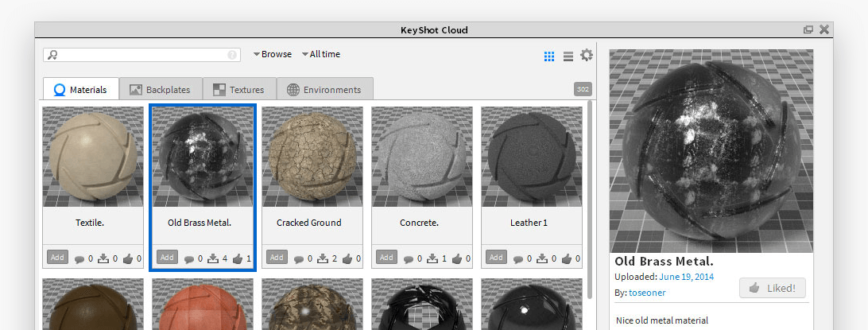The height and width of the screenshot is (330, 868).
Task: Undock the KeyShot Cloud window
Action: (808, 30)
